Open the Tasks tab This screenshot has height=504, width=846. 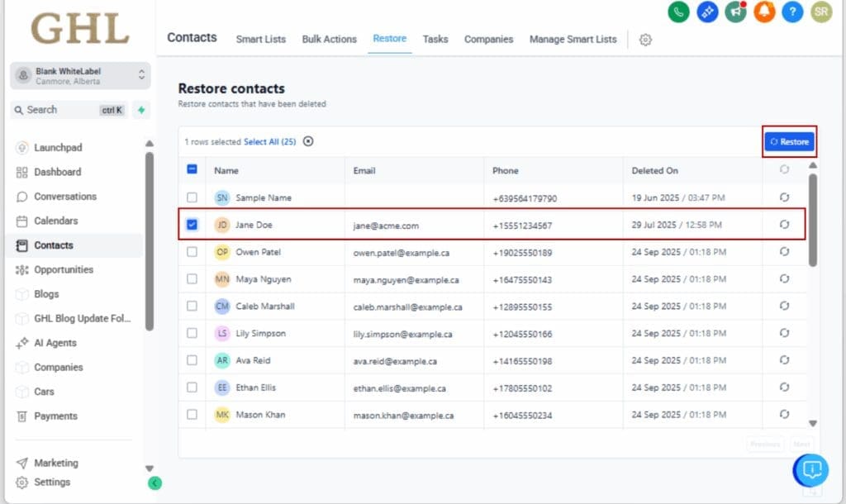point(435,39)
